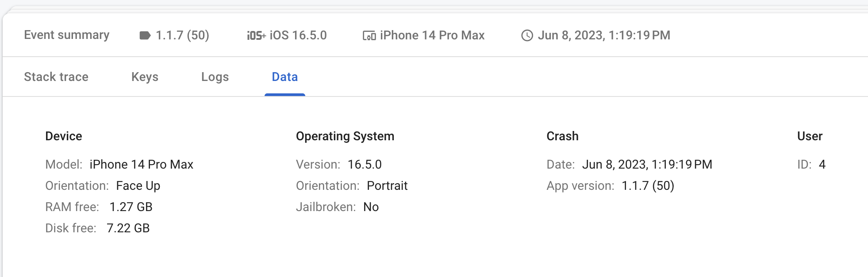Select the Data tab

[x=284, y=77]
